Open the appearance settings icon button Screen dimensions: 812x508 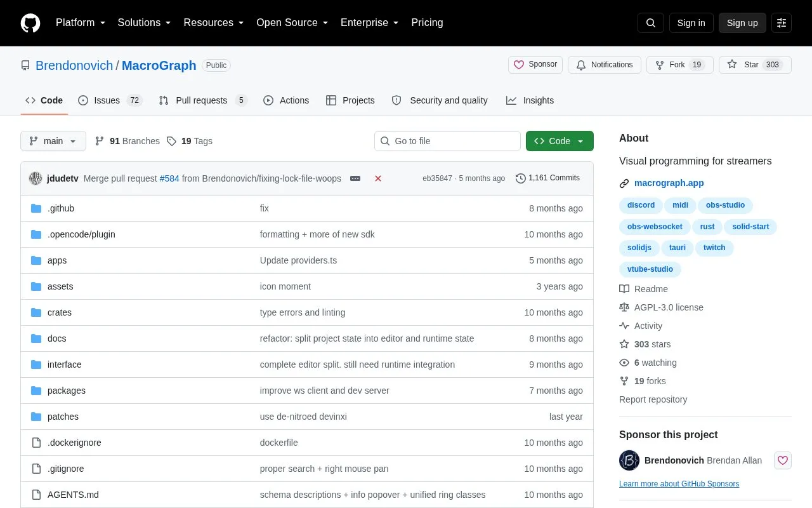click(x=782, y=23)
